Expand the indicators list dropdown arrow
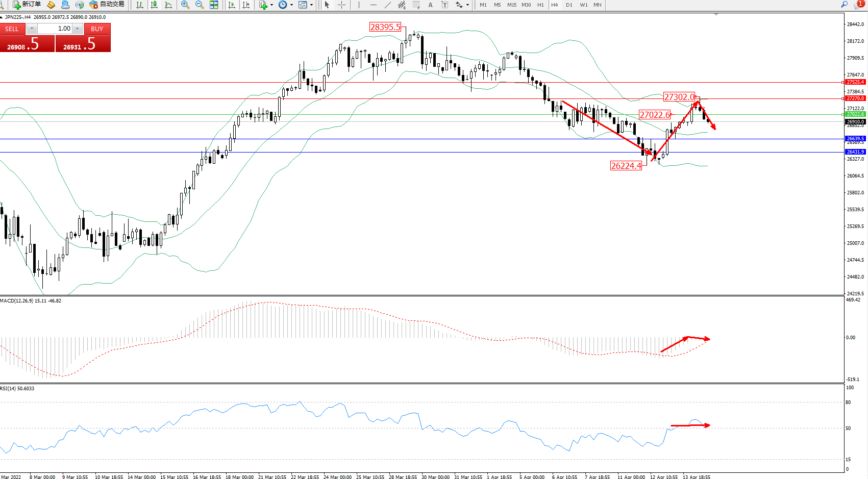Image resolution: width=868 pixels, height=479 pixels. click(x=271, y=5)
